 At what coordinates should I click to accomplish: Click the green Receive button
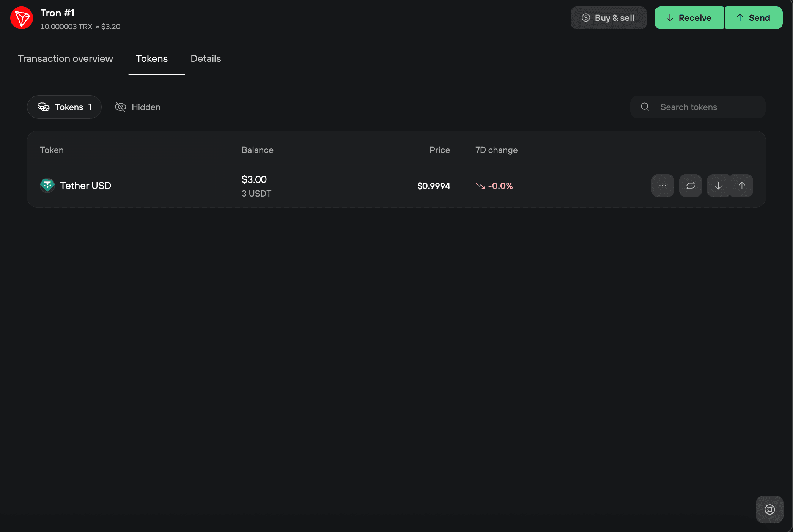point(689,18)
